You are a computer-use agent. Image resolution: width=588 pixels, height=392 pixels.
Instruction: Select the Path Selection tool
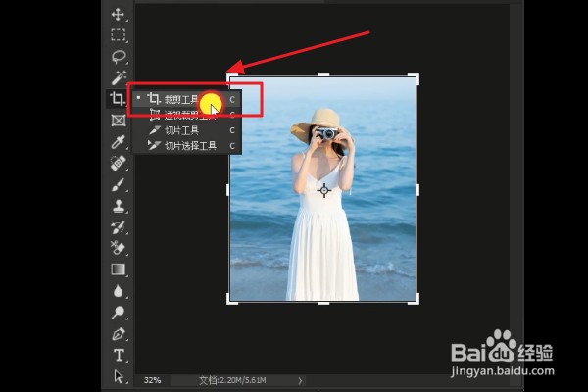(x=119, y=376)
